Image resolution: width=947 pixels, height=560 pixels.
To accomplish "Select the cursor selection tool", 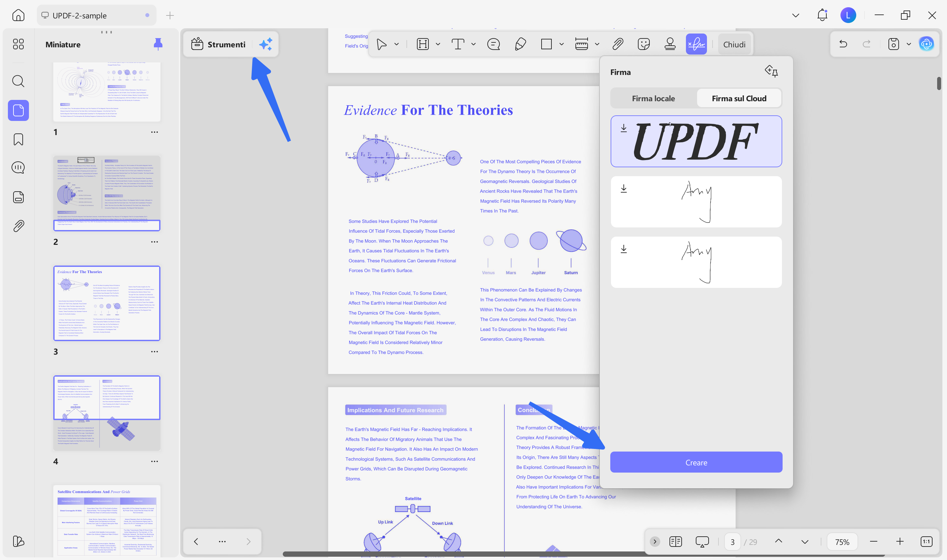I will (x=381, y=44).
